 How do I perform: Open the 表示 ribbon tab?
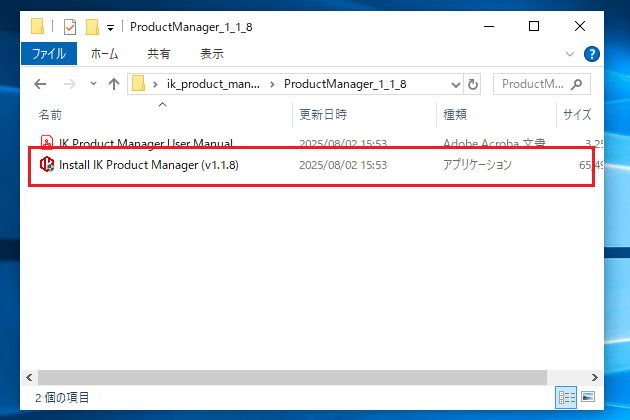coord(212,53)
